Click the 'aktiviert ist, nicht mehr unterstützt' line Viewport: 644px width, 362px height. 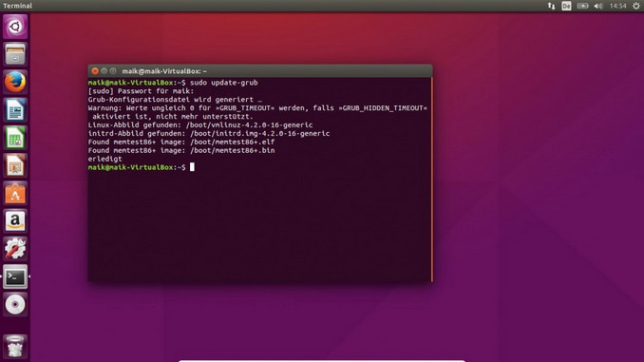173,117
